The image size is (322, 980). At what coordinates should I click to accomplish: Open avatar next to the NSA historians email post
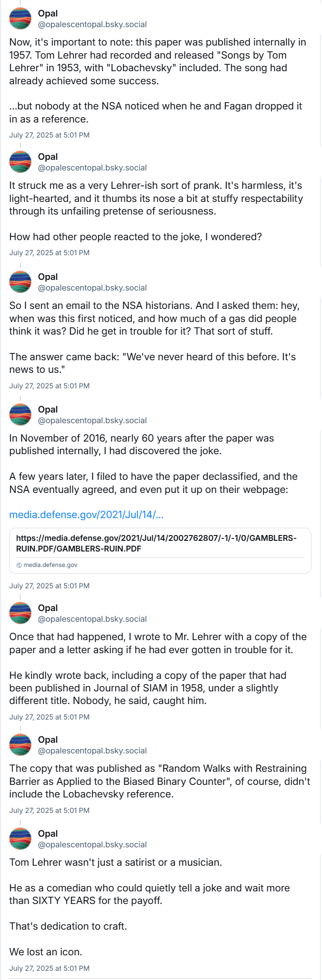(20, 282)
